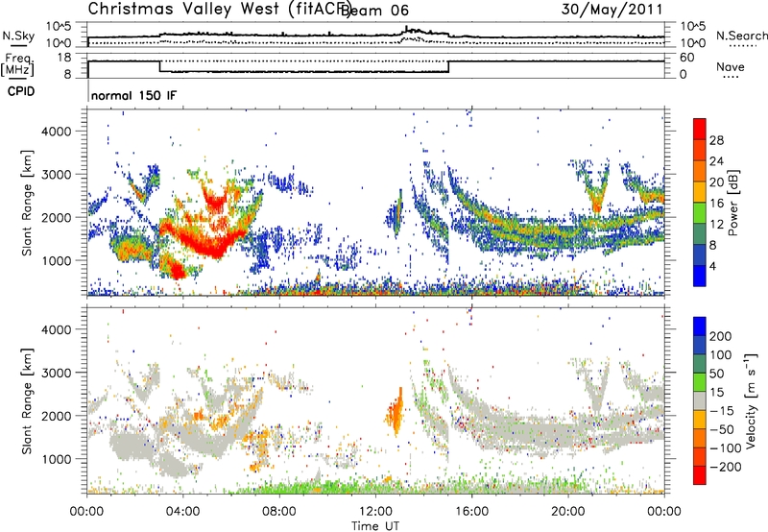Click the '28' power colorbar label
Screen dimensions: 768x532
click(716, 140)
